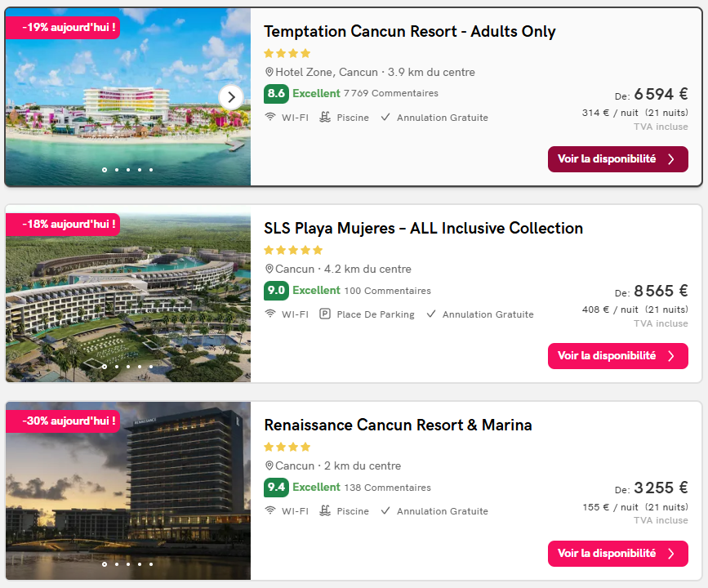Click the 7 769 Commentaires reviews text
The height and width of the screenshot is (588, 708).
[x=391, y=93]
